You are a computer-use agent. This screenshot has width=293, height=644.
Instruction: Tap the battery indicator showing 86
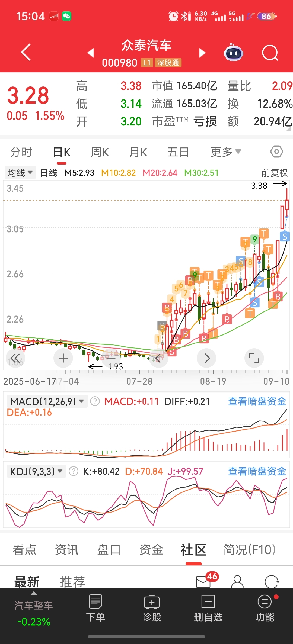pos(267,16)
